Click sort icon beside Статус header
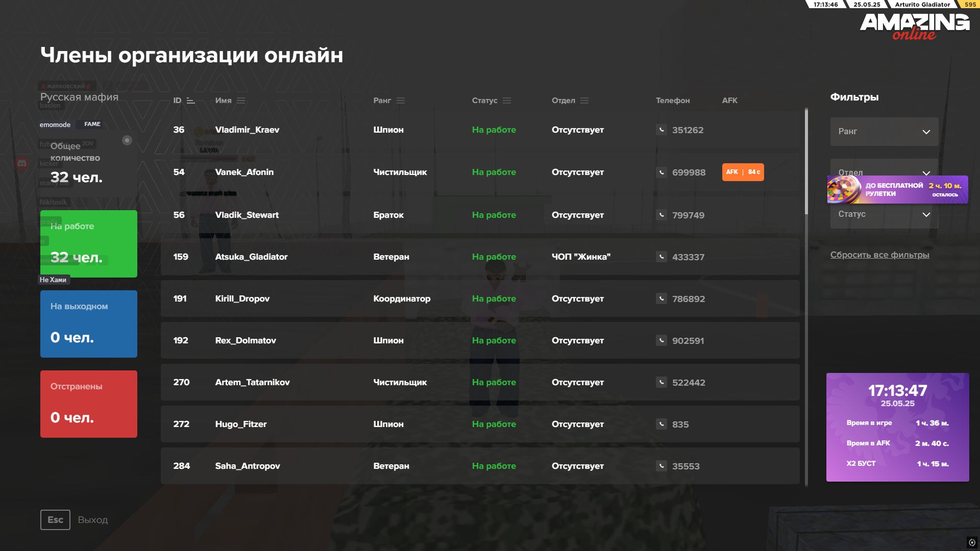Viewport: 980px width, 551px height. coord(507,101)
